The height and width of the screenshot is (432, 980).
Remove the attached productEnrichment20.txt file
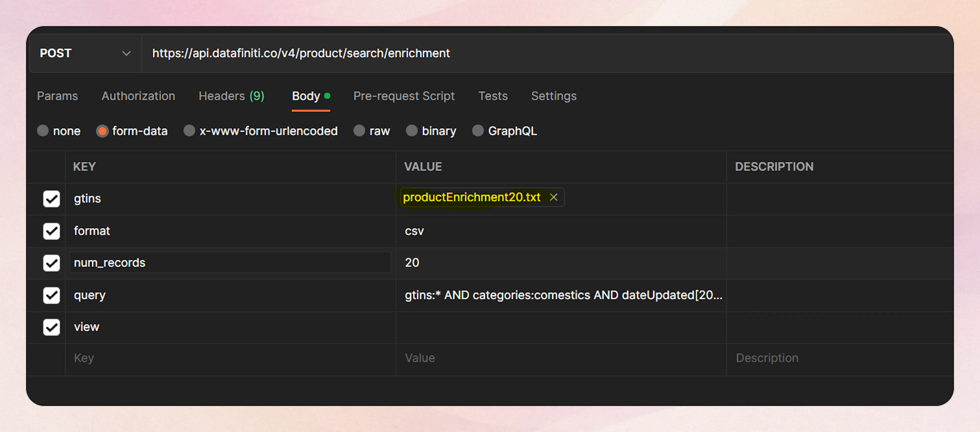coord(554,197)
